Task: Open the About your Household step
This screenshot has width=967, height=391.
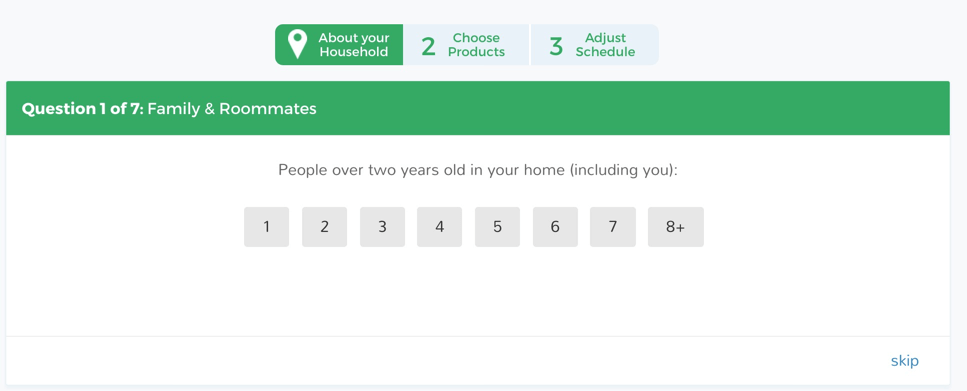Action: click(x=339, y=44)
